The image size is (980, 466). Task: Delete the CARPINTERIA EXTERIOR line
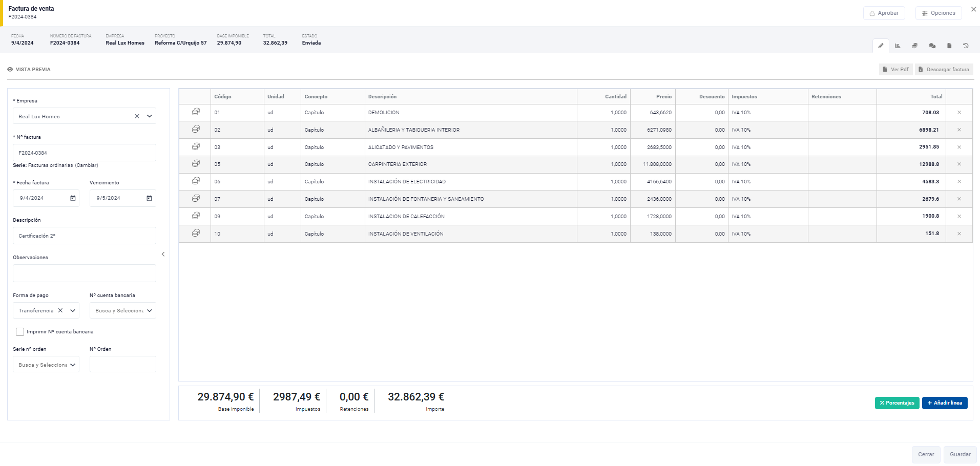[959, 164]
